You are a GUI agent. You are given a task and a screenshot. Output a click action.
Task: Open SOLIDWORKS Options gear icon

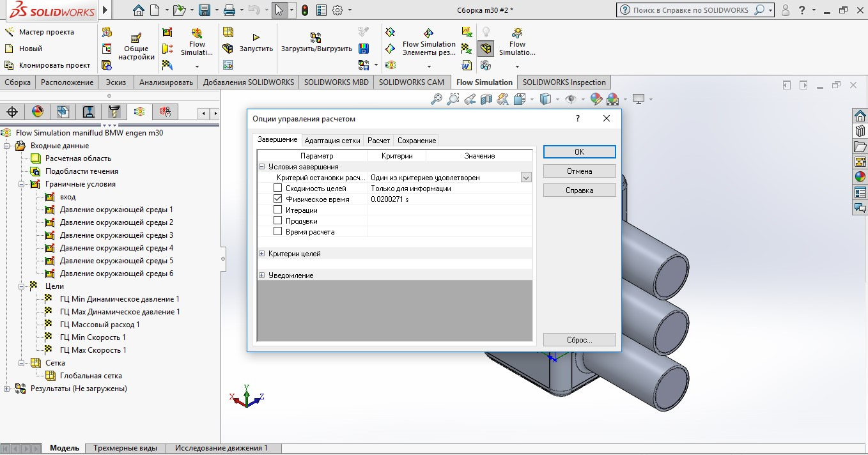(338, 10)
